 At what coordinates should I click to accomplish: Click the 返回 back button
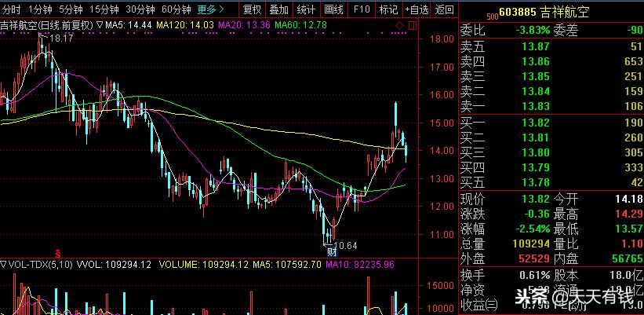pyautogui.click(x=444, y=9)
